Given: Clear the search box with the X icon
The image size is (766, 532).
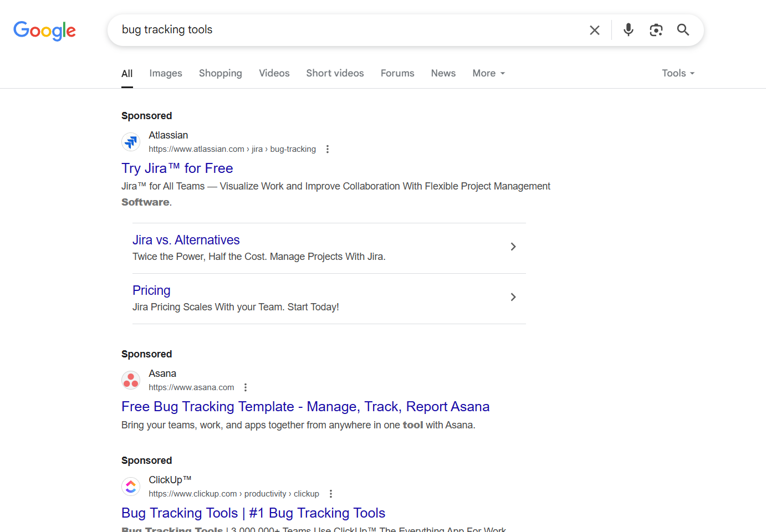Looking at the screenshot, I should (x=595, y=30).
